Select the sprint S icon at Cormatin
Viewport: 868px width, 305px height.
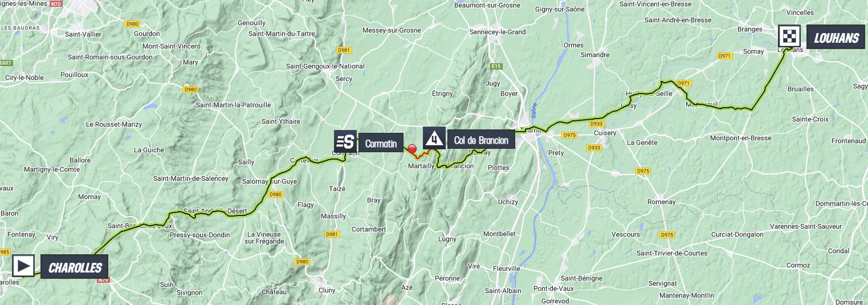(345, 141)
